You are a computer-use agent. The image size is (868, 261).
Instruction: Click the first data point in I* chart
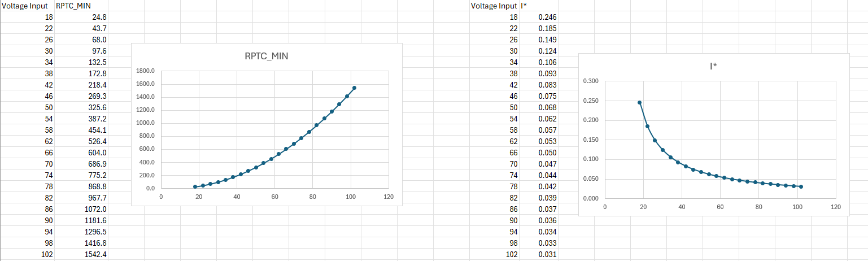(639, 102)
